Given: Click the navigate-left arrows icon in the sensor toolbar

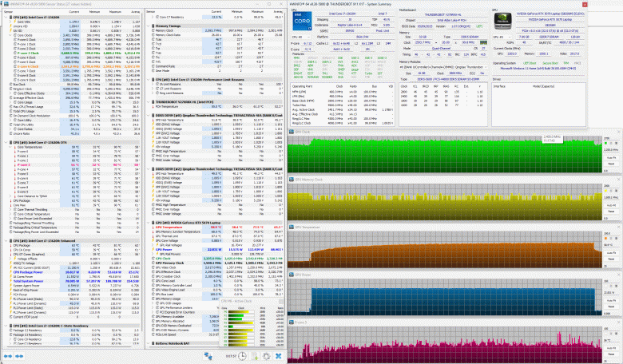Looking at the screenshot, I should point(8,357).
